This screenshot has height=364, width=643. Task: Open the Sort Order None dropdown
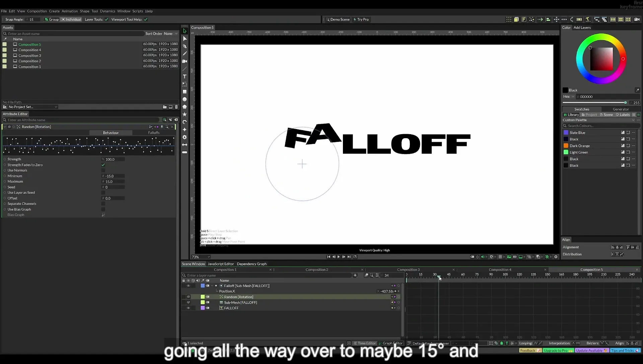(x=161, y=33)
